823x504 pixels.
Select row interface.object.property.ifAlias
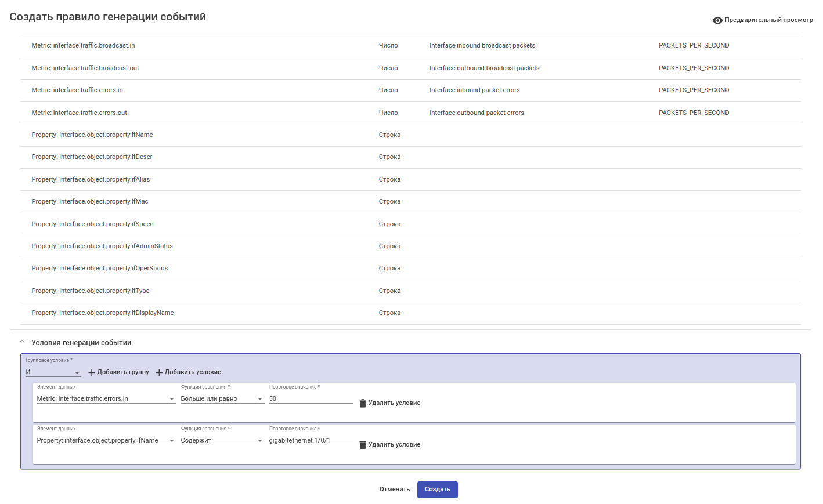click(91, 180)
